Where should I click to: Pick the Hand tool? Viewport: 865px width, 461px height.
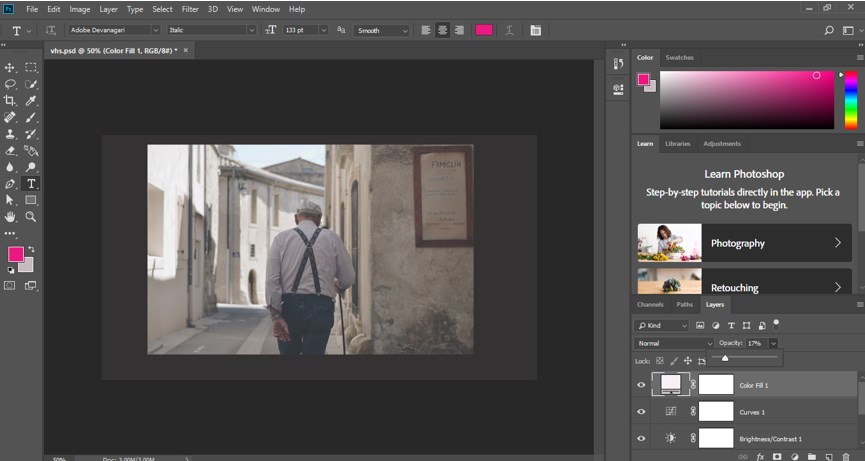(10, 216)
